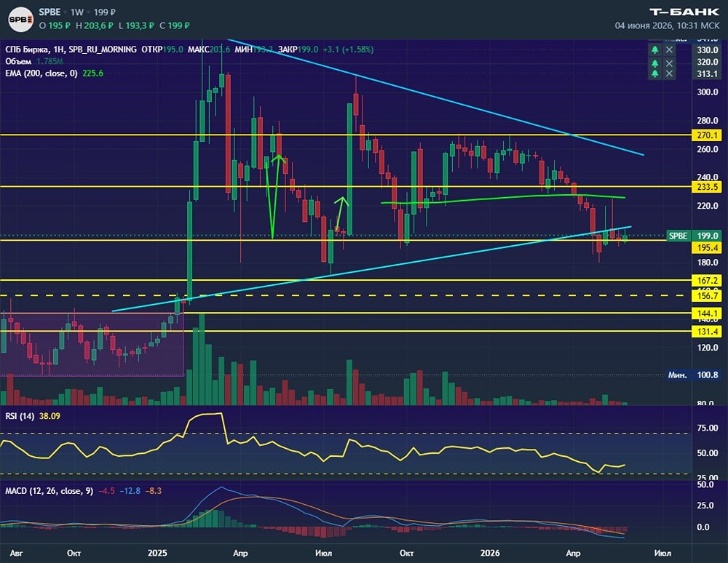
Task: Click the EMA value 225.6
Action: click(93, 73)
